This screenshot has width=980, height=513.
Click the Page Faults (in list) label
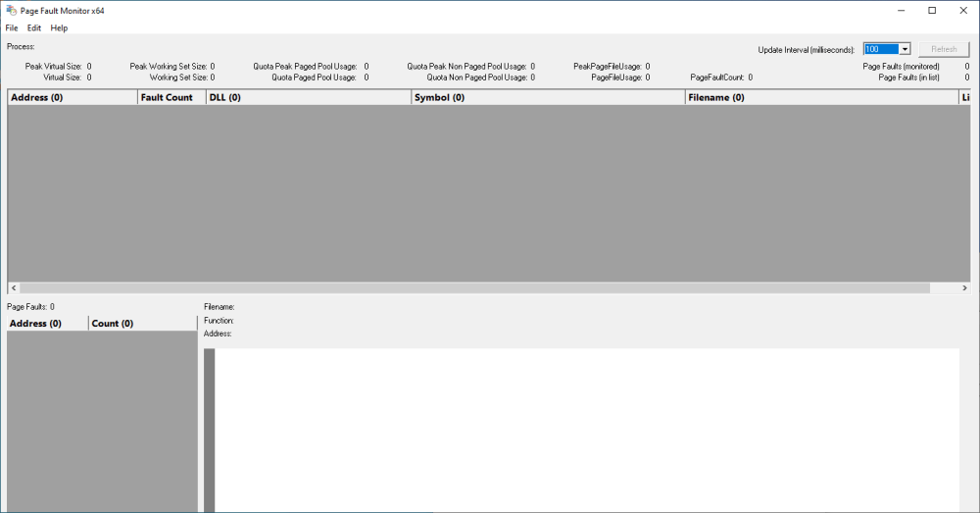(x=908, y=77)
